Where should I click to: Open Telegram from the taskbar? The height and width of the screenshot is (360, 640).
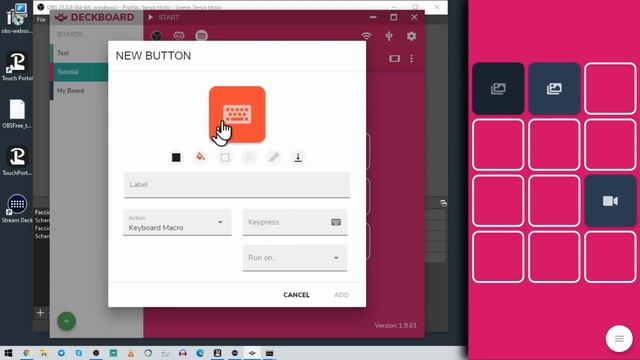pyautogui.click(x=61, y=353)
